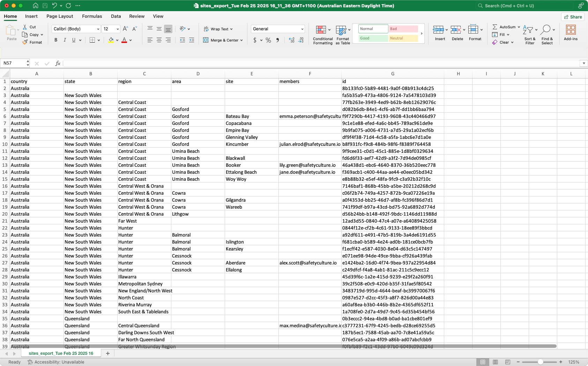Open the Page Layout ribbon tab
Viewport: 588px width, 366px height.
coord(60,16)
